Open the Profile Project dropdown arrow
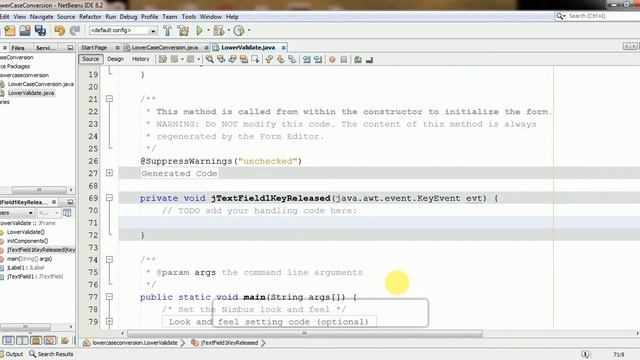Viewport: 640px width, 360px height. pyautogui.click(x=249, y=31)
